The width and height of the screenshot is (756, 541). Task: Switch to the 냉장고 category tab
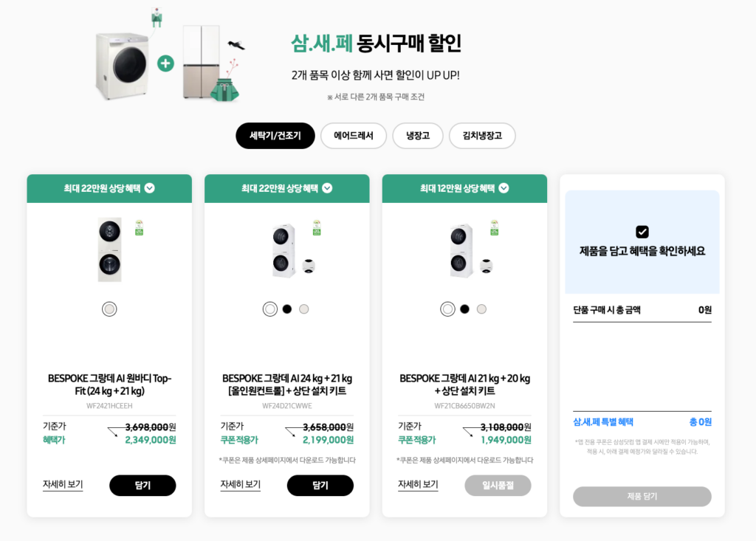tap(417, 136)
